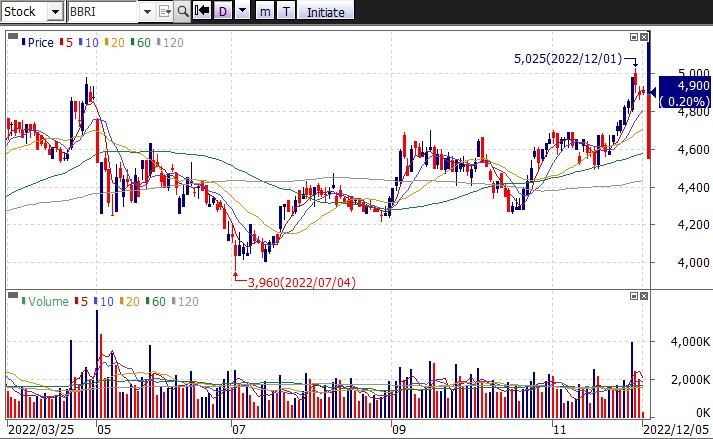Click the stock list icon beside the symbol box
713x439 pixels.
[165, 12]
